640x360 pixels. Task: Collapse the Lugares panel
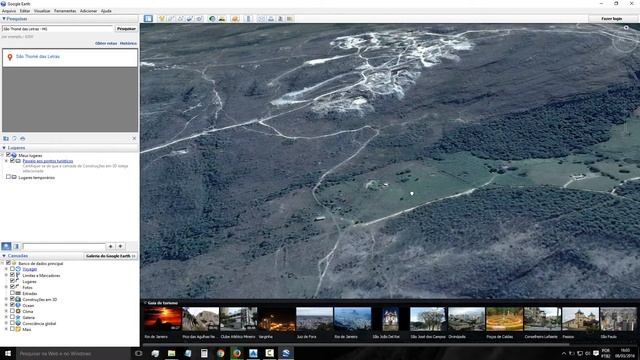coord(4,148)
